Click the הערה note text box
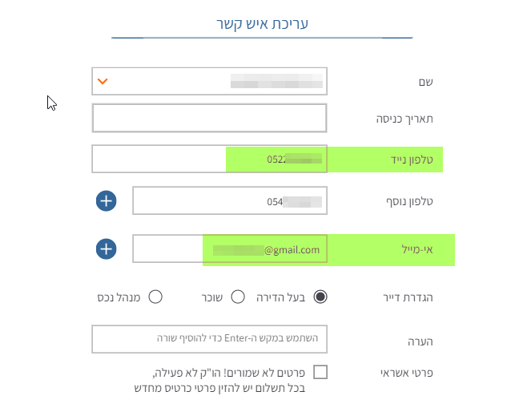This screenshot has width=515, height=420. [210, 339]
